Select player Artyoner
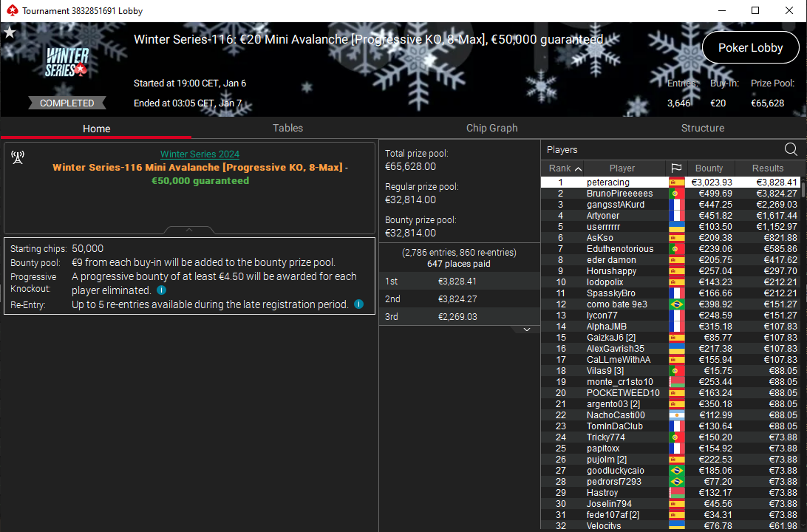807x532 pixels. [670, 216]
